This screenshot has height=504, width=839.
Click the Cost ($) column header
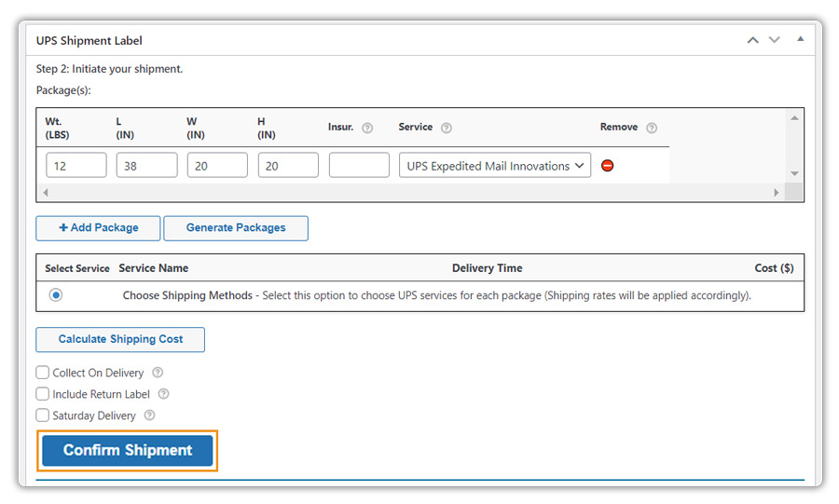point(774,268)
